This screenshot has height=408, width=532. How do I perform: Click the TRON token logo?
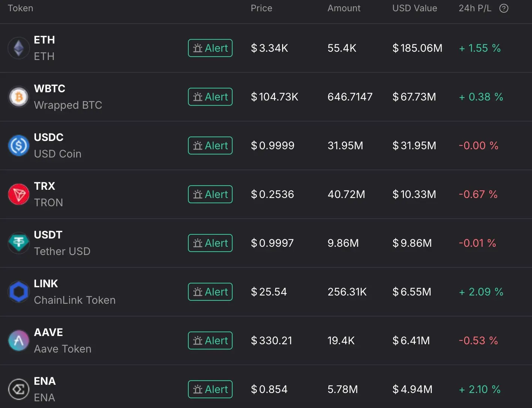pos(19,194)
